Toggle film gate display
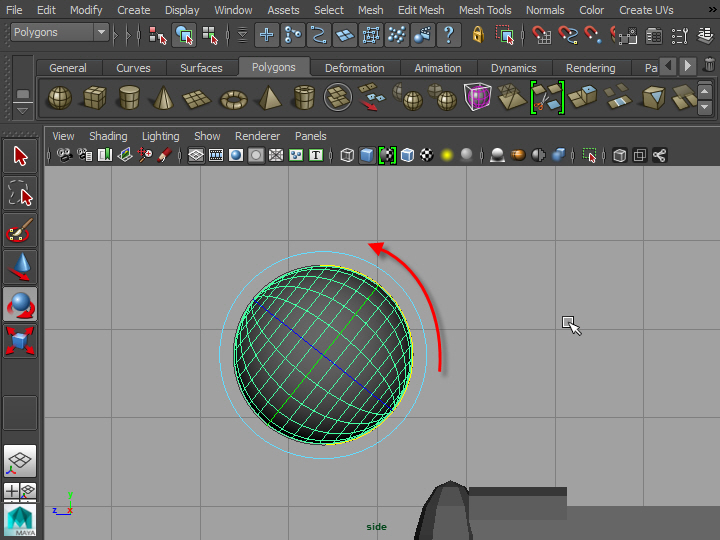 [216, 155]
